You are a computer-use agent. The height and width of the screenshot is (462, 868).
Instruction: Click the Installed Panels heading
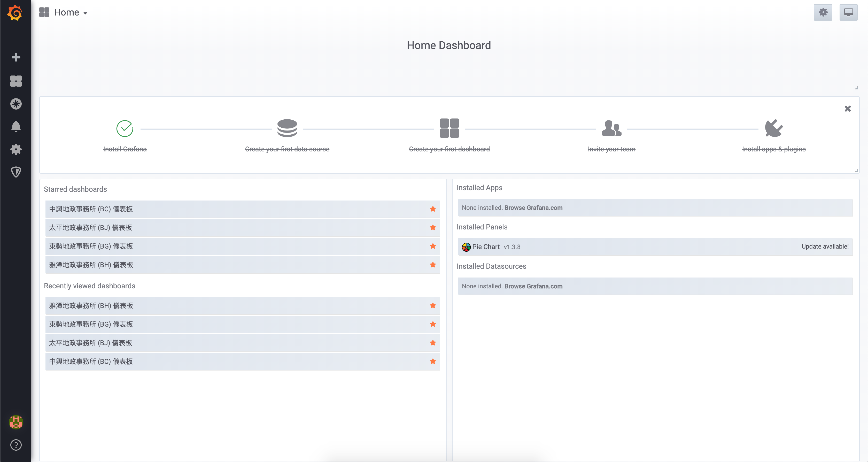[482, 227]
